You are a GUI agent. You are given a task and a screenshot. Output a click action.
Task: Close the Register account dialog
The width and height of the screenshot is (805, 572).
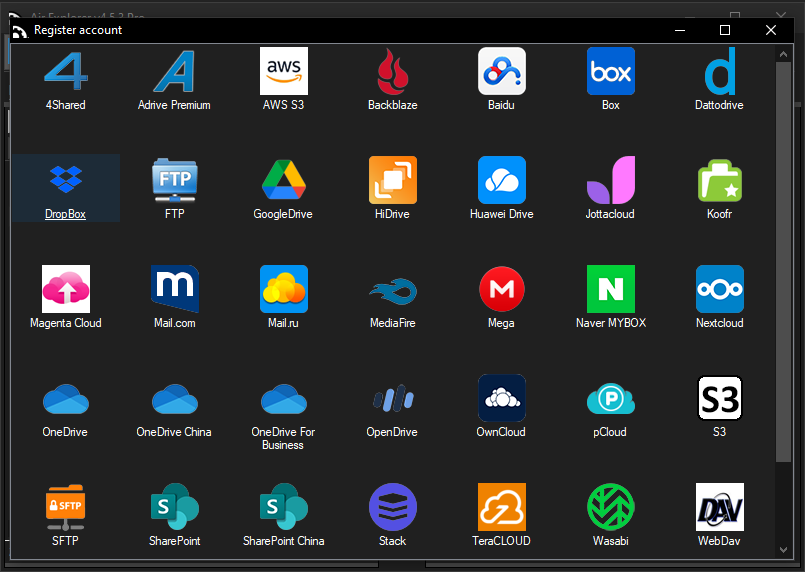coord(771,30)
